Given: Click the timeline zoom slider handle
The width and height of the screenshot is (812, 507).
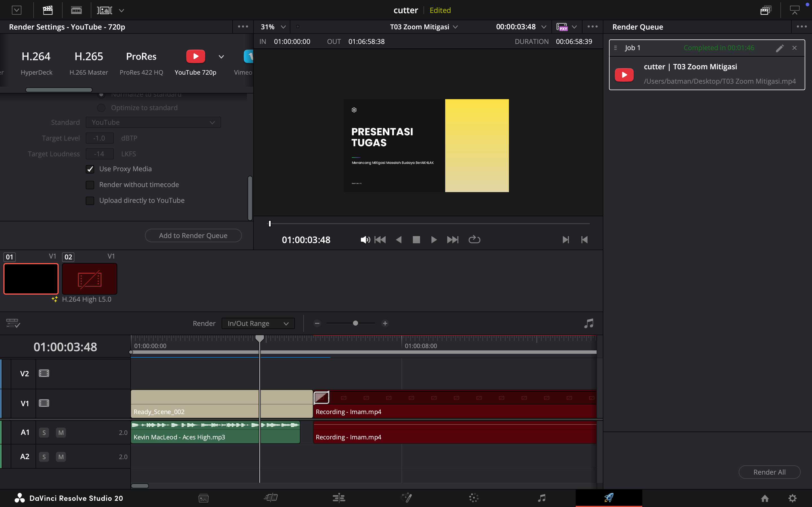Looking at the screenshot, I should pyautogui.click(x=355, y=323).
